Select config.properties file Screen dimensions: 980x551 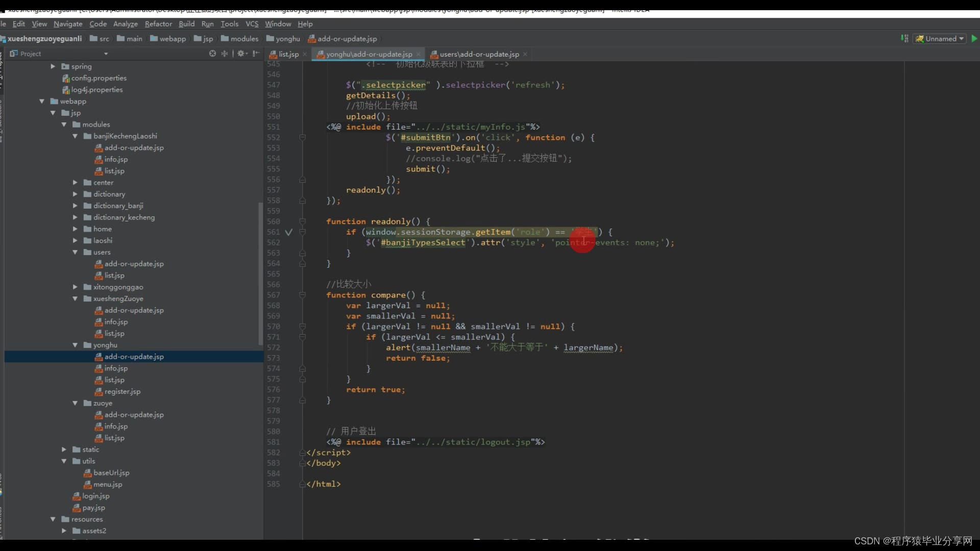tap(94, 78)
